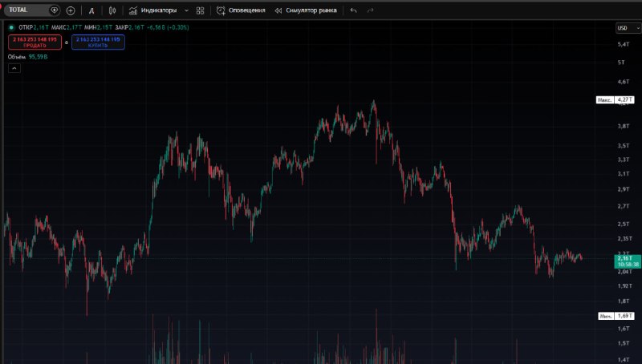
Task: Click the Оповещения alarm clock icon
Action: point(221,10)
